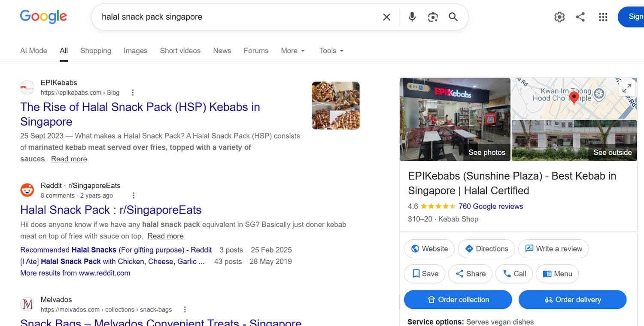This screenshot has width=644, height=326.
Task: Click Read more under EPIKebabs snippet
Action: click(x=69, y=159)
